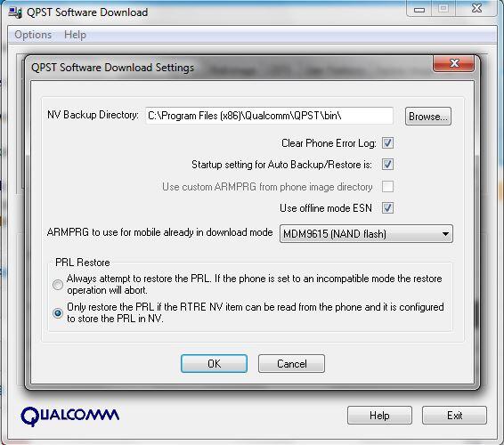Cancel the settings dialog
The image size is (504, 445).
pos(291,364)
